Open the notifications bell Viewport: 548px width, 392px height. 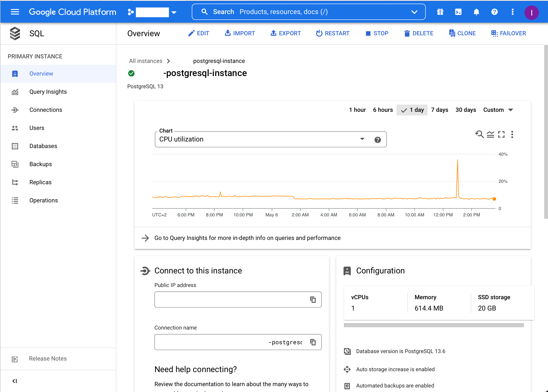click(476, 12)
